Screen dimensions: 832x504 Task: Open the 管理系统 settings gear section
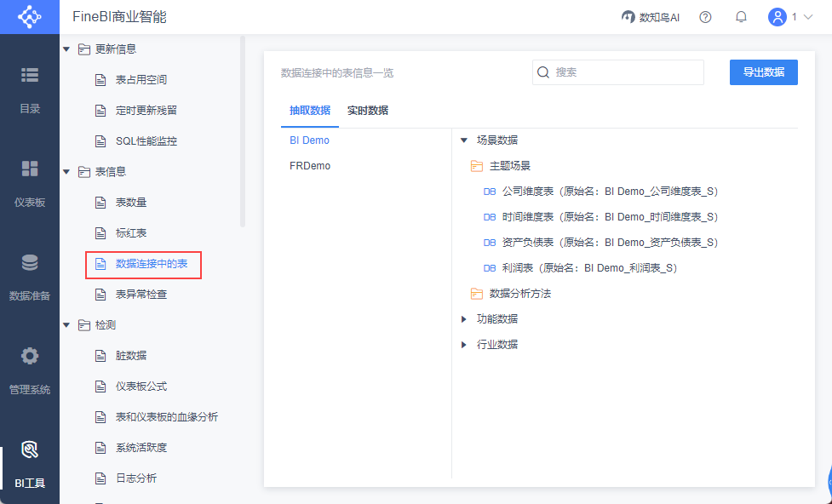(x=30, y=370)
